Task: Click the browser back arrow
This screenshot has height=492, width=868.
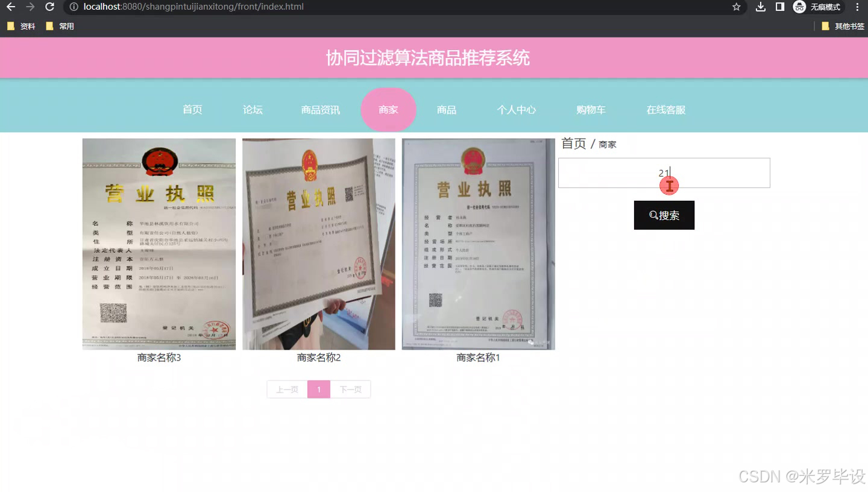Action: click(10, 7)
